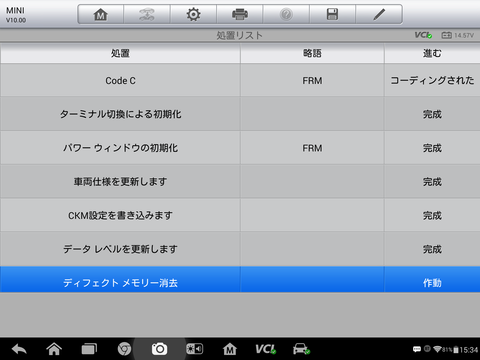Image resolution: width=480 pixels, height=360 pixels.
Task: Select 車両仕様を更新します row
Action: 240,181
